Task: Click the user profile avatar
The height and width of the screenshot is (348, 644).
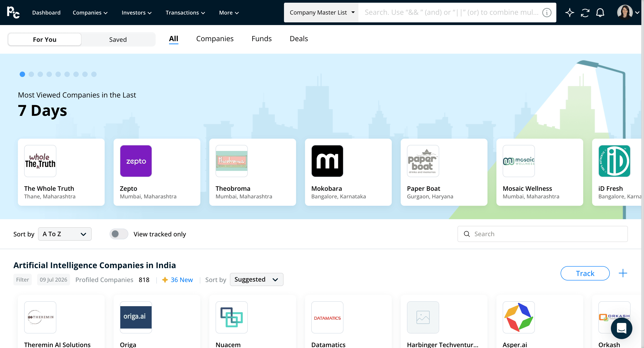Action: pyautogui.click(x=625, y=12)
